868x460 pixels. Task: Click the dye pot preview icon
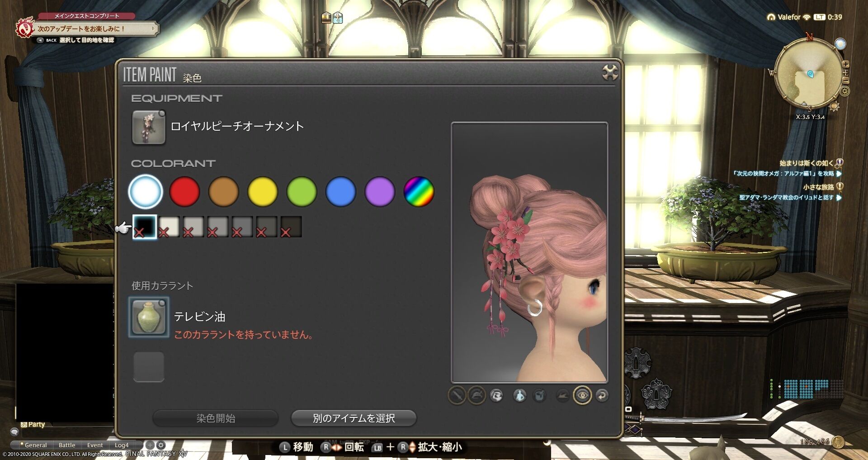(539, 396)
